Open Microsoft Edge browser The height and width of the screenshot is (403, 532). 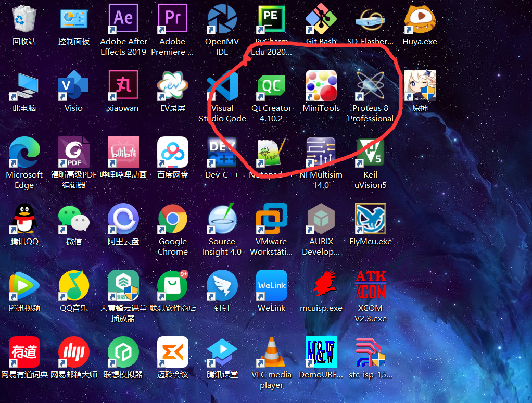[x=24, y=153]
